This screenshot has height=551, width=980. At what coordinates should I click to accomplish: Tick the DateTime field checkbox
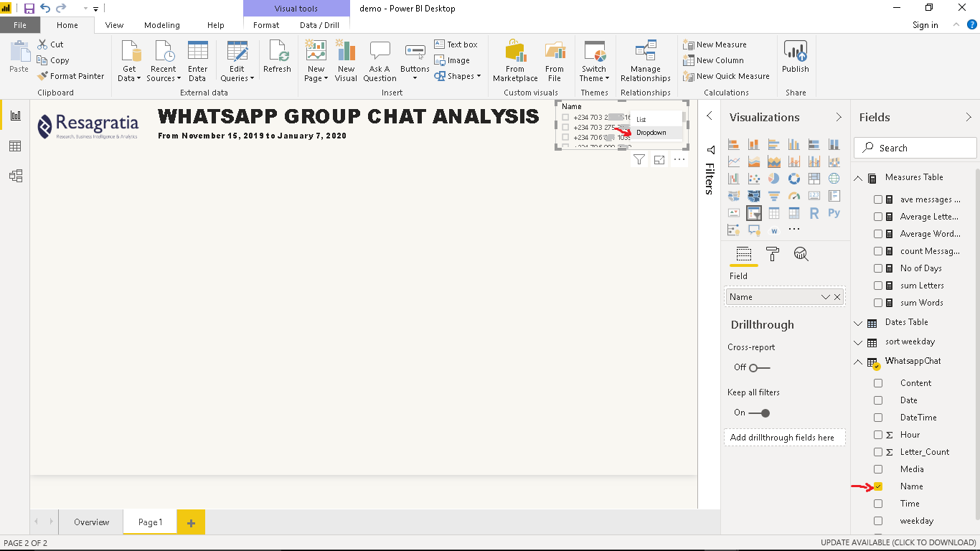(x=878, y=418)
